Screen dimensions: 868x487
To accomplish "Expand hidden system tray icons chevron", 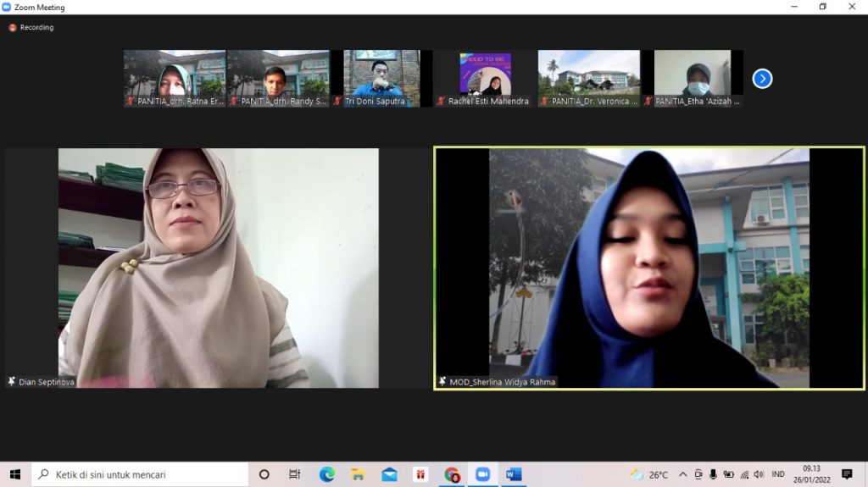I will pyautogui.click(x=682, y=474).
